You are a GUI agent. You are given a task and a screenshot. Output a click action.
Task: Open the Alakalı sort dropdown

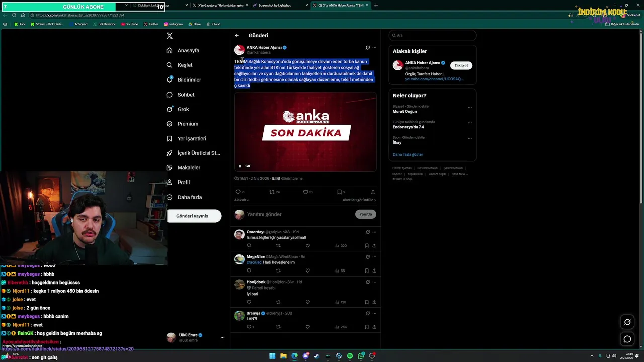(x=242, y=200)
